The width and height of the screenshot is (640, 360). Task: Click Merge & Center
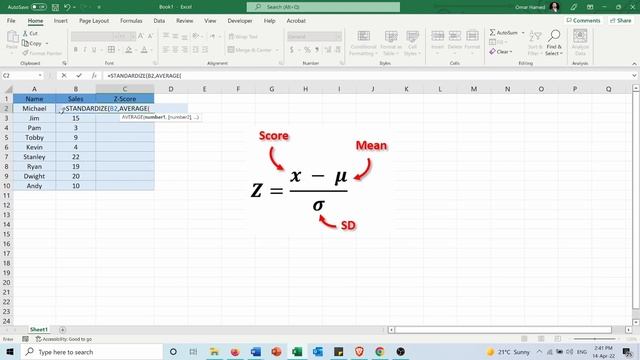[249, 50]
